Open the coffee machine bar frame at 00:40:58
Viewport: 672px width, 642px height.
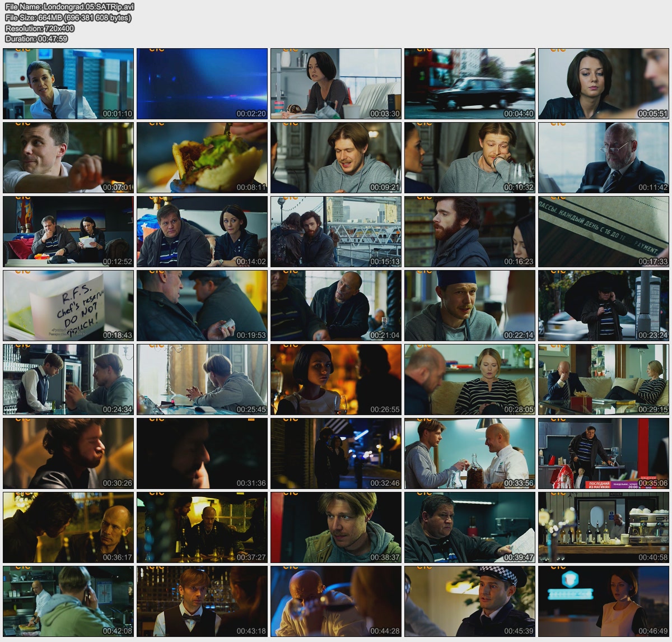pyautogui.click(x=604, y=528)
